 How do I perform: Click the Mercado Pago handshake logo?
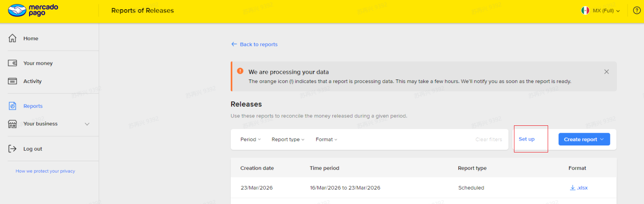16,10
